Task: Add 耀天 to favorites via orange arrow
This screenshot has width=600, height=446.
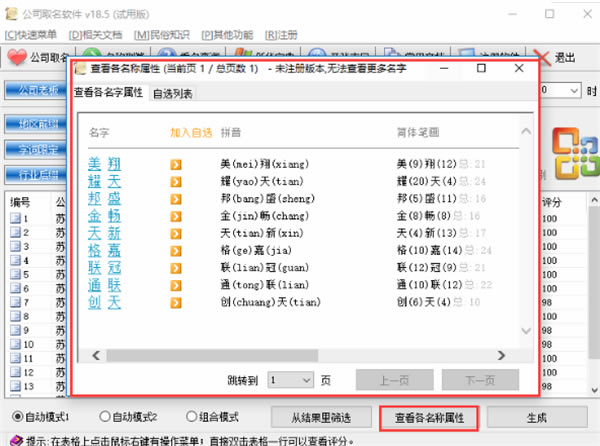Action: pyautogui.click(x=176, y=182)
